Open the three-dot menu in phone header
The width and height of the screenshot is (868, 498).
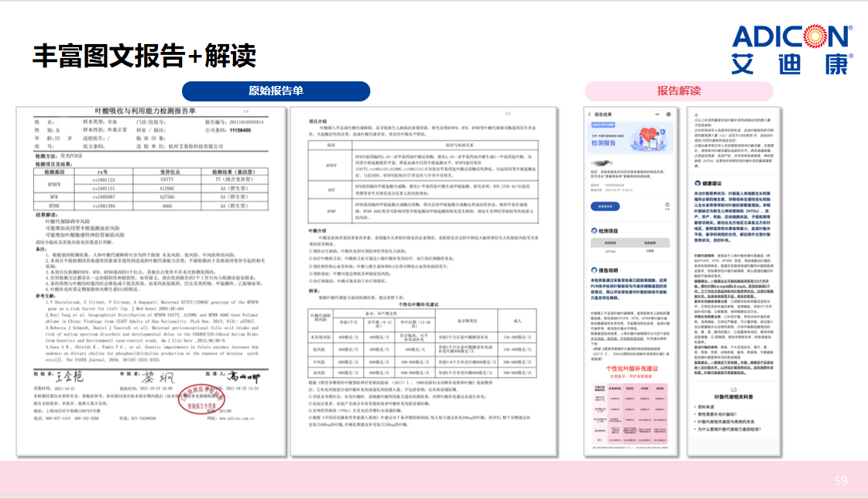point(659,114)
